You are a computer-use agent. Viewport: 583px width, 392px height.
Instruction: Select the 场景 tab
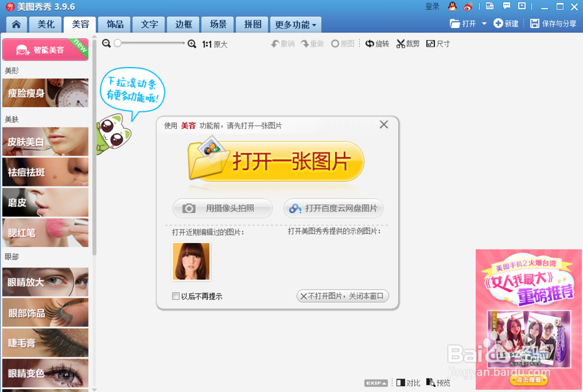pos(218,24)
